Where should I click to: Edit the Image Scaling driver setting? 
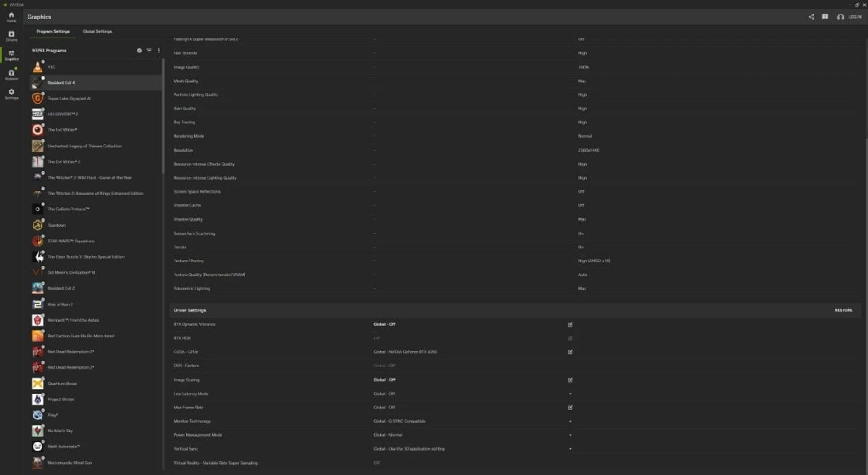click(570, 380)
